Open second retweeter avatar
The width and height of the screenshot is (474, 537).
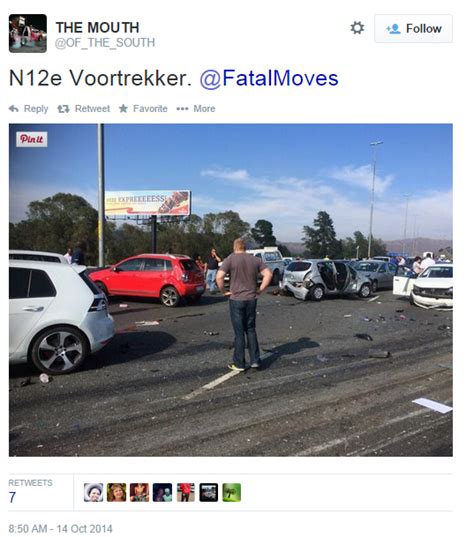(x=116, y=492)
